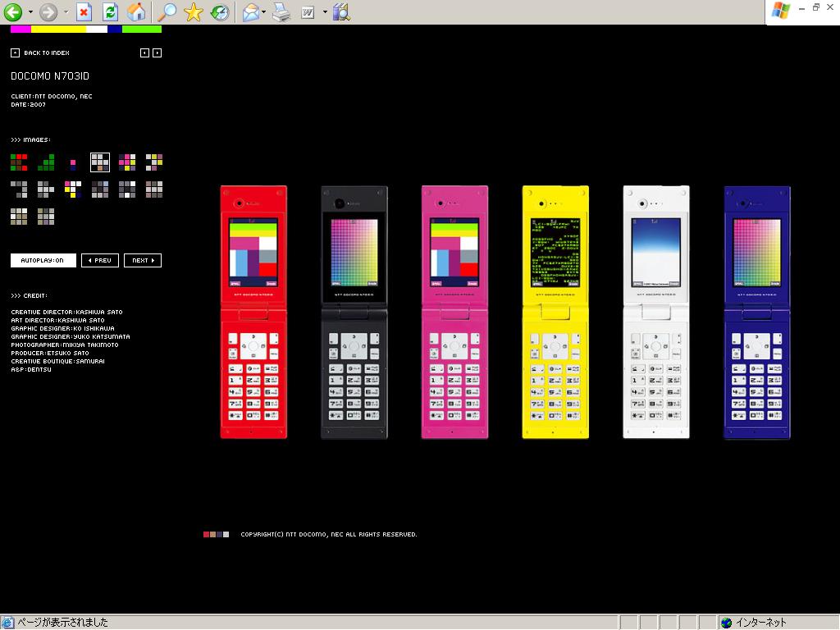Open Mail with the envelope icon
Screen dimensions: 840x630
(251, 11)
